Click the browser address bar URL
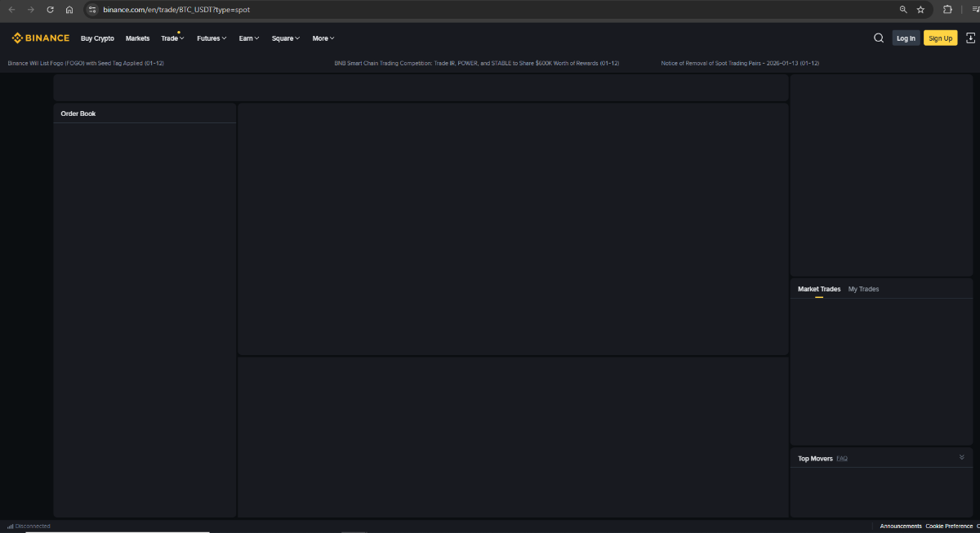The image size is (980, 533). point(176,10)
